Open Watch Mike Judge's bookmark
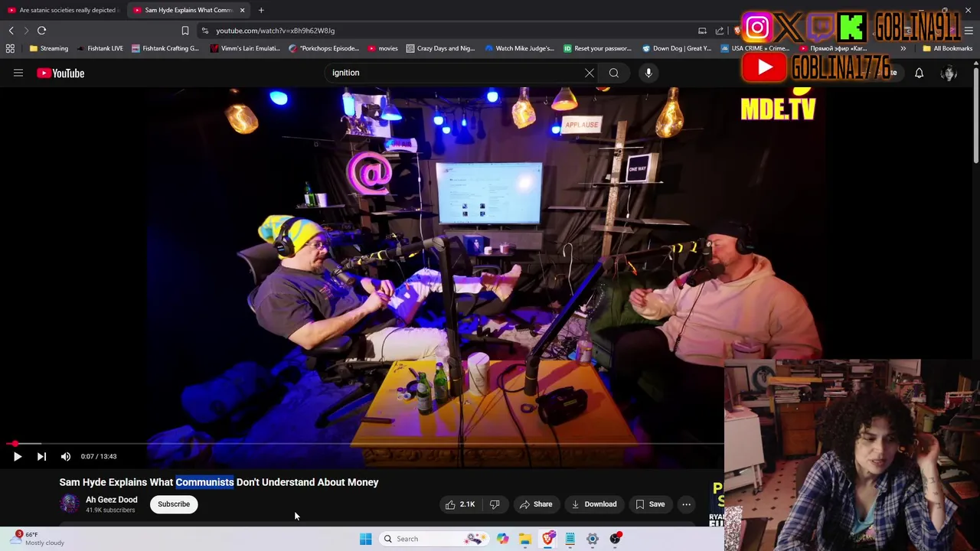 point(519,48)
